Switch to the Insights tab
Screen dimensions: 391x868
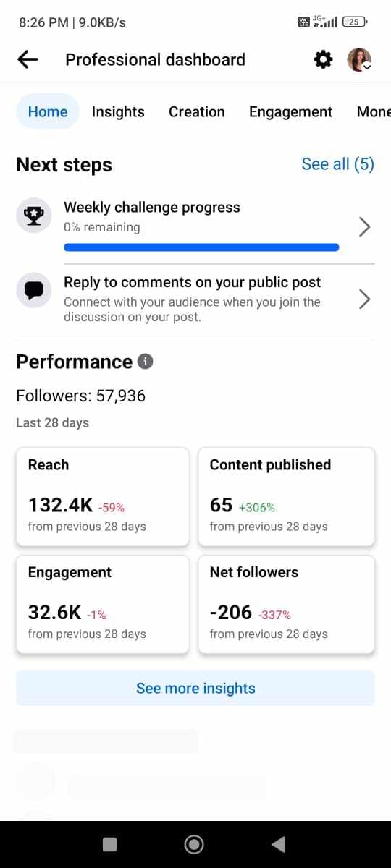click(x=118, y=111)
